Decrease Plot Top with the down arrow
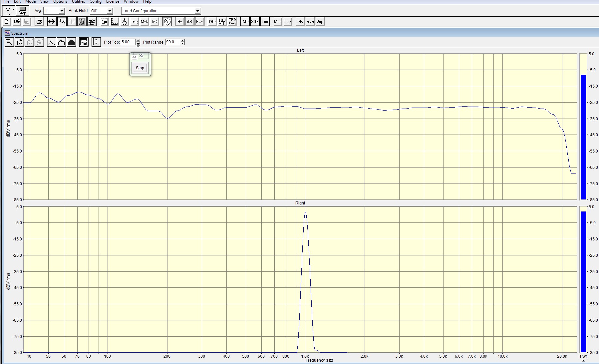This screenshot has height=364, width=599. [138, 44]
